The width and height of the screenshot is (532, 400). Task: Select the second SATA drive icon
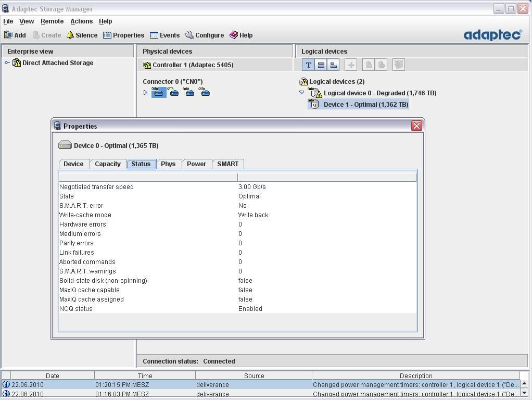coord(174,92)
